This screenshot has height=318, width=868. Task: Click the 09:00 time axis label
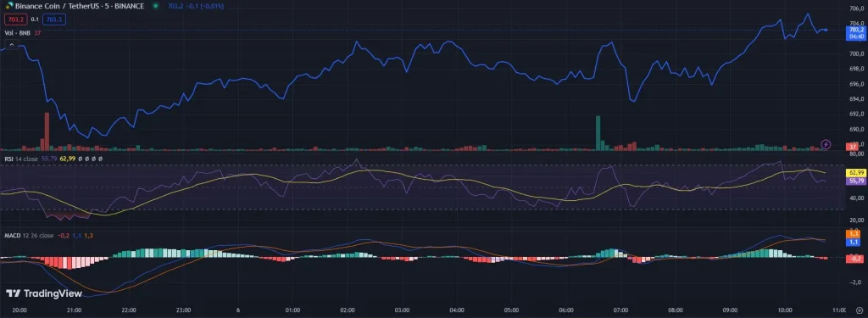tap(730, 310)
